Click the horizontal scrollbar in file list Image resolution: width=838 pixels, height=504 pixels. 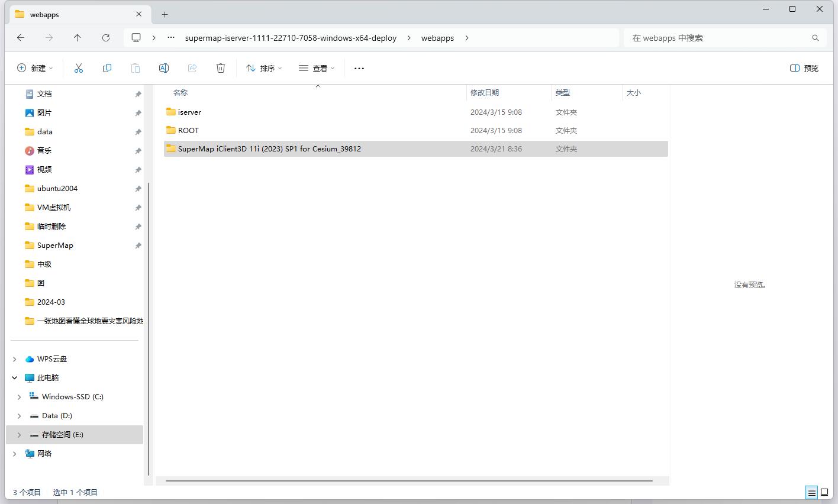409,480
